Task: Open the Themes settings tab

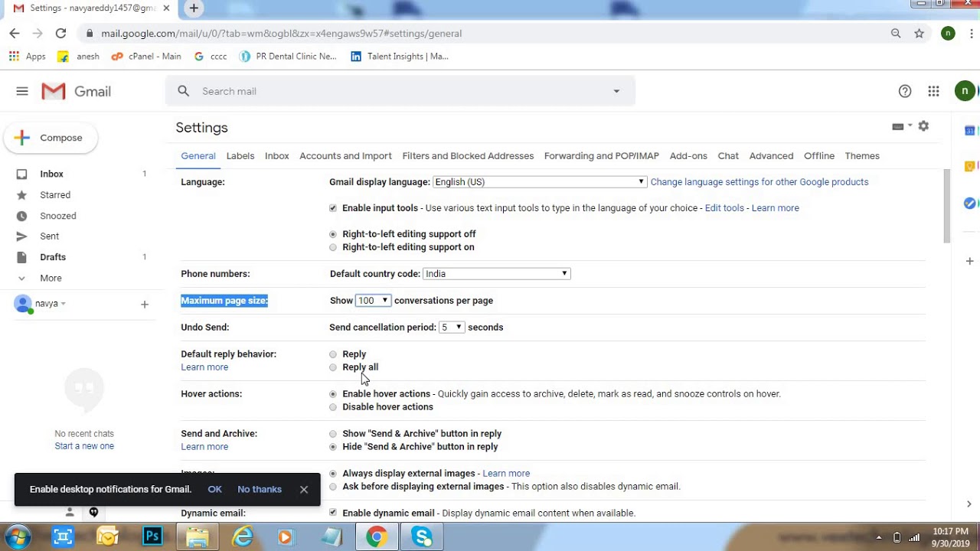Action: [862, 156]
